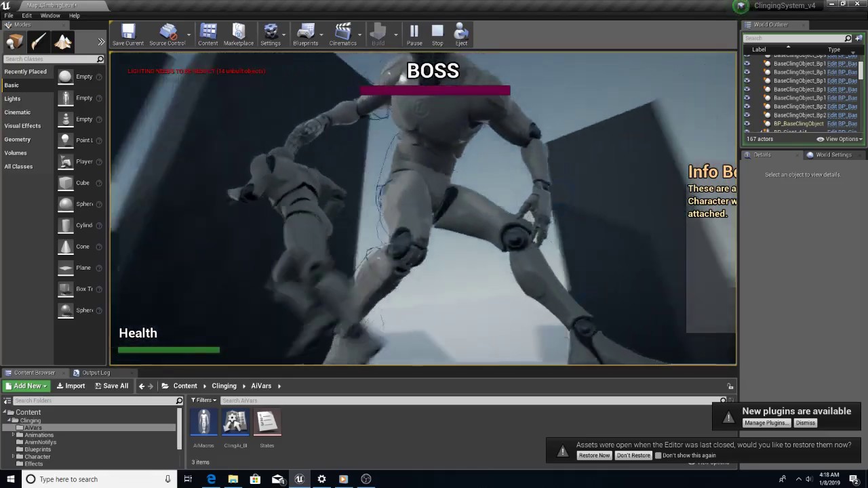This screenshot has width=868, height=488.
Task: Click the World Outliner search field
Action: coord(793,38)
